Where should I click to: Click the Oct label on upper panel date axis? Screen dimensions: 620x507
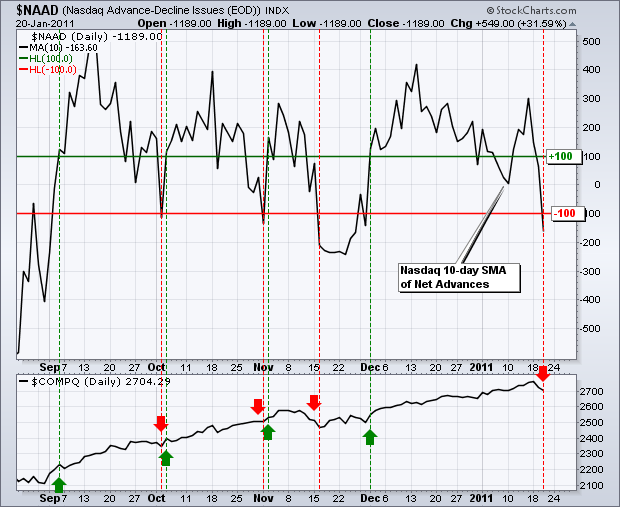(156, 367)
